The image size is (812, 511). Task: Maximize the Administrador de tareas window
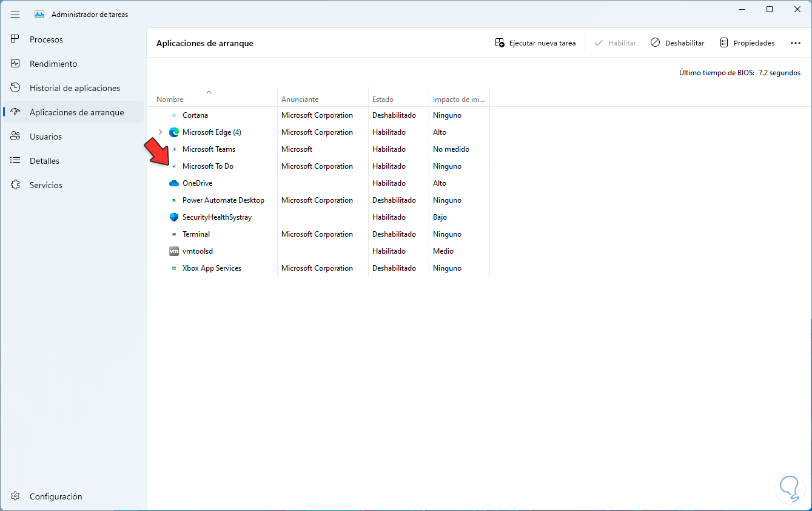[x=770, y=9]
